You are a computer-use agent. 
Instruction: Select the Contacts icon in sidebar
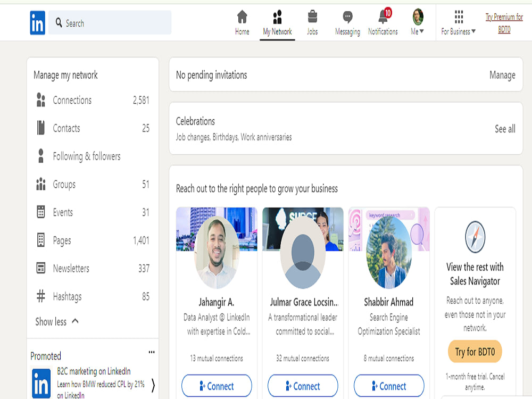[41, 128]
